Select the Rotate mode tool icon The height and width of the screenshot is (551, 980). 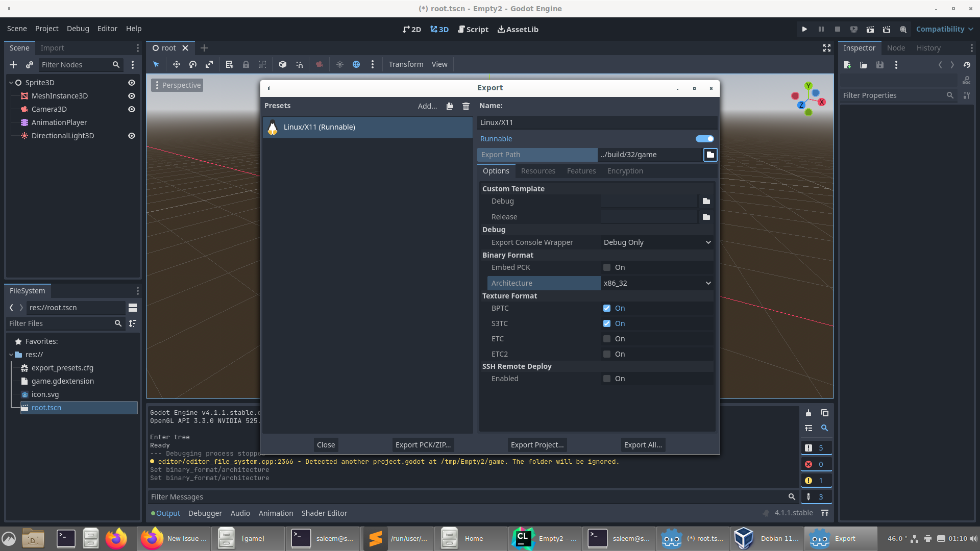[193, 64]
